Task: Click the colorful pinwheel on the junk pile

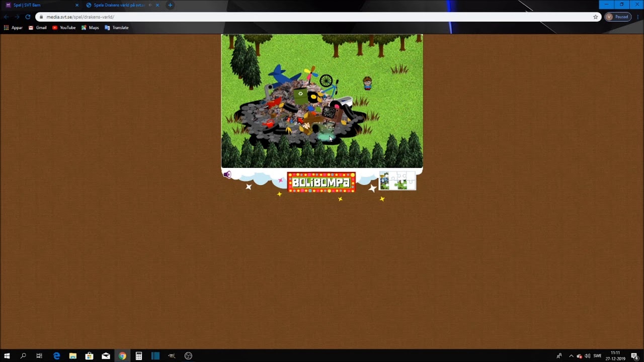Action: click(x=310, y=74)
